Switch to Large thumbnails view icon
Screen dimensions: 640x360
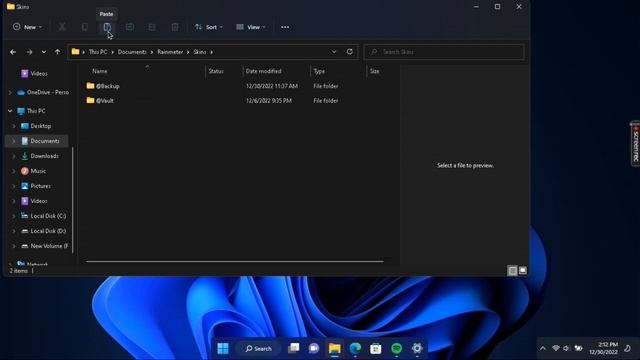click(522, 271)
